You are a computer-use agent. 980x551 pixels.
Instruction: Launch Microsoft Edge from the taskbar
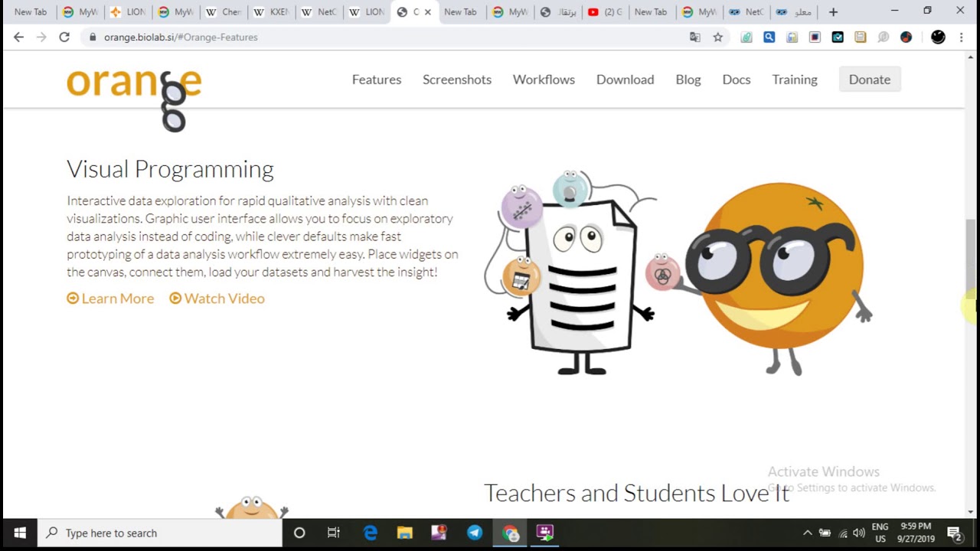point(371,533)
